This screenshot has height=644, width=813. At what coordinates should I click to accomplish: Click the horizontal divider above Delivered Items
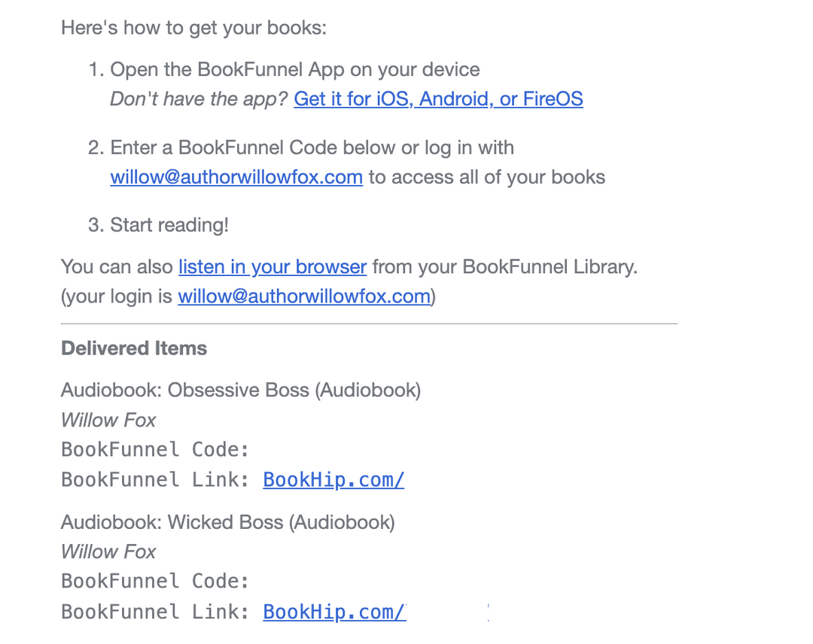pyautogui.click(x=369, y=324)
